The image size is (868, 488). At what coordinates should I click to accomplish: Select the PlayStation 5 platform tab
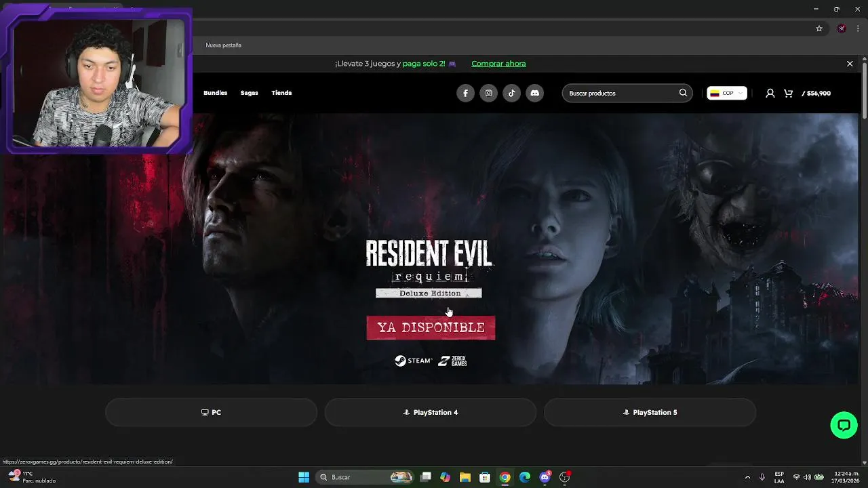650,412
